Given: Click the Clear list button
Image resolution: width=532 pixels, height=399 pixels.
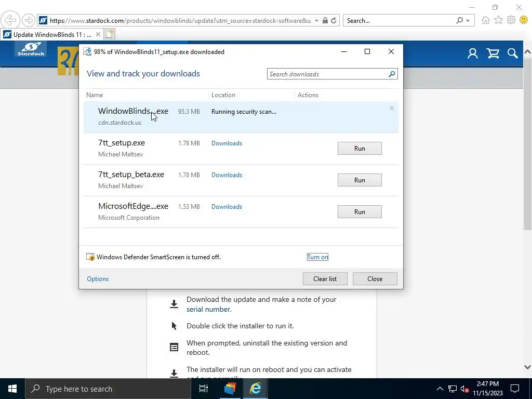Looking at the screenshot, I should point(325,278).
